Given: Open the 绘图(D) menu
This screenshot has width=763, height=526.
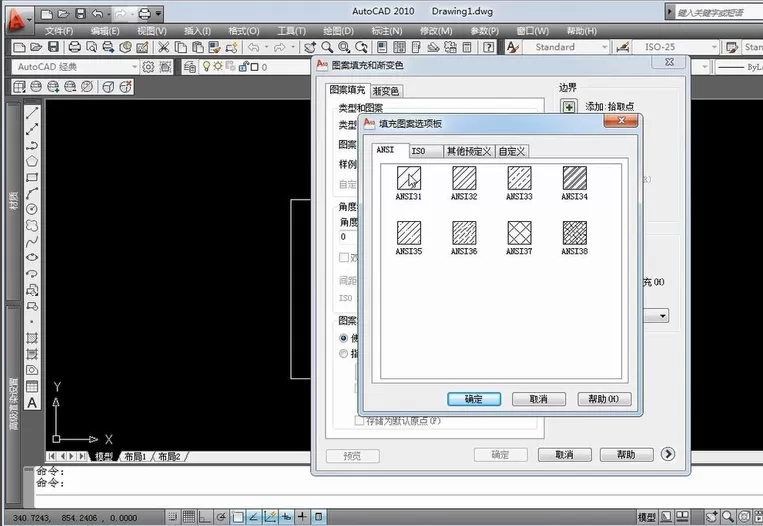Looking at the screenshot, I should pos(339,31).
